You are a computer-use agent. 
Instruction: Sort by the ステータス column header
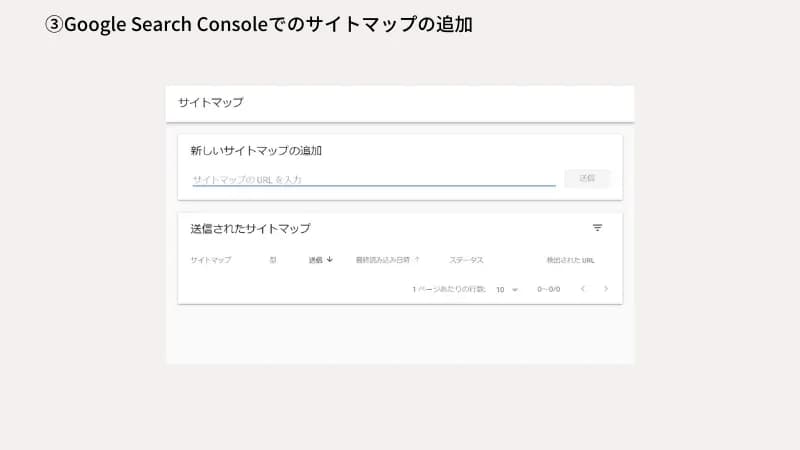466,260
